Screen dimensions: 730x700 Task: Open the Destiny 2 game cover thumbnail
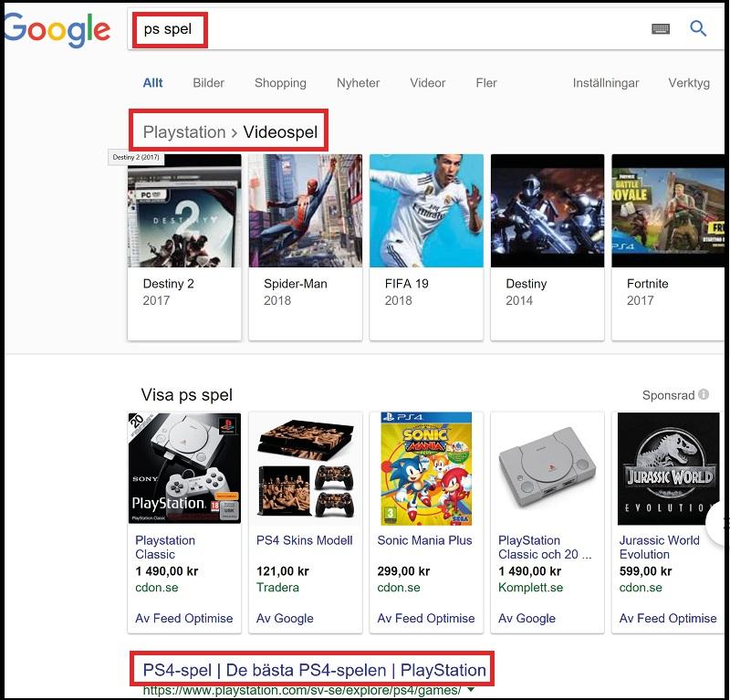pyautogui.click(x=184, y=211)
